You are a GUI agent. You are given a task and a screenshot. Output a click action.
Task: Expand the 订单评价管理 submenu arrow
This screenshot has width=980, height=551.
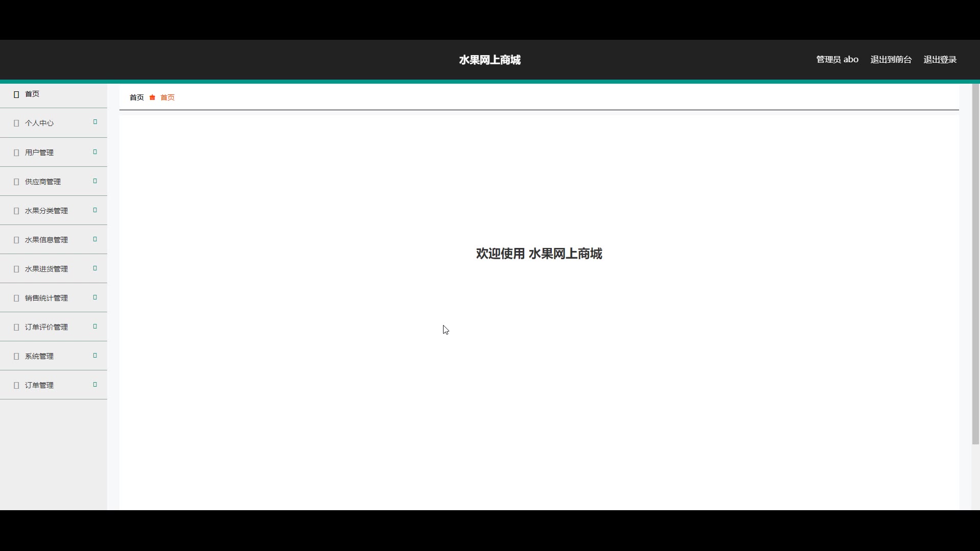[95, 327]
